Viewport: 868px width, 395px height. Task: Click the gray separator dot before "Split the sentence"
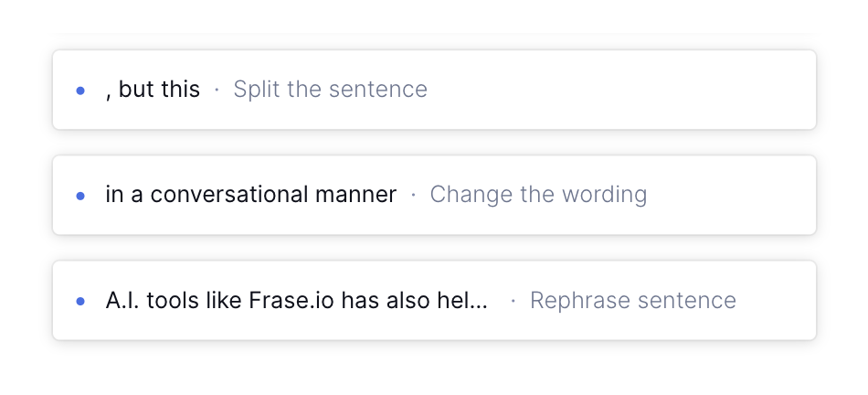(x=217, y=90)
